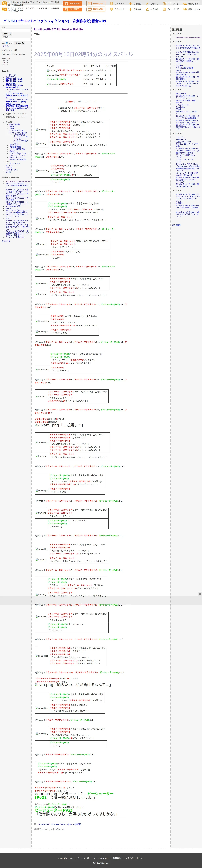Focus the 検索 keyword input field
Viewport: 202px width, 868px height.
coord(16,30)
